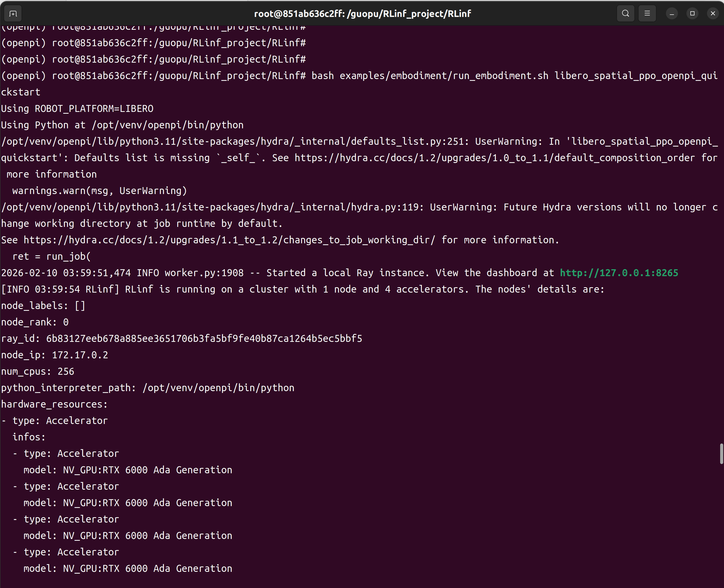Click the hardware_resources: heading line

(54, 404)
